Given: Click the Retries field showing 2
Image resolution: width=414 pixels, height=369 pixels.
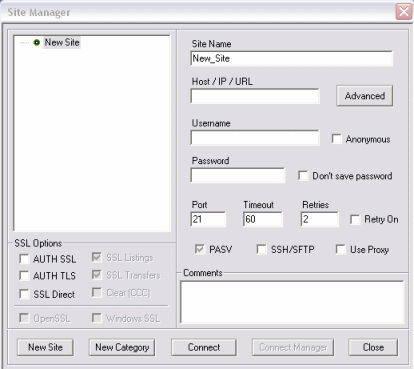Looking at the screenshot, I should pos(319,219).
